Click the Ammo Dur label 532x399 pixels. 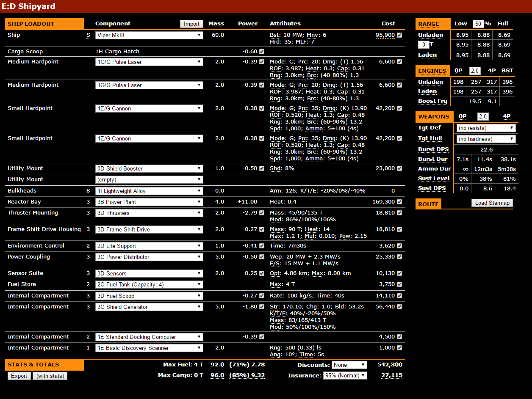point(434,169)
